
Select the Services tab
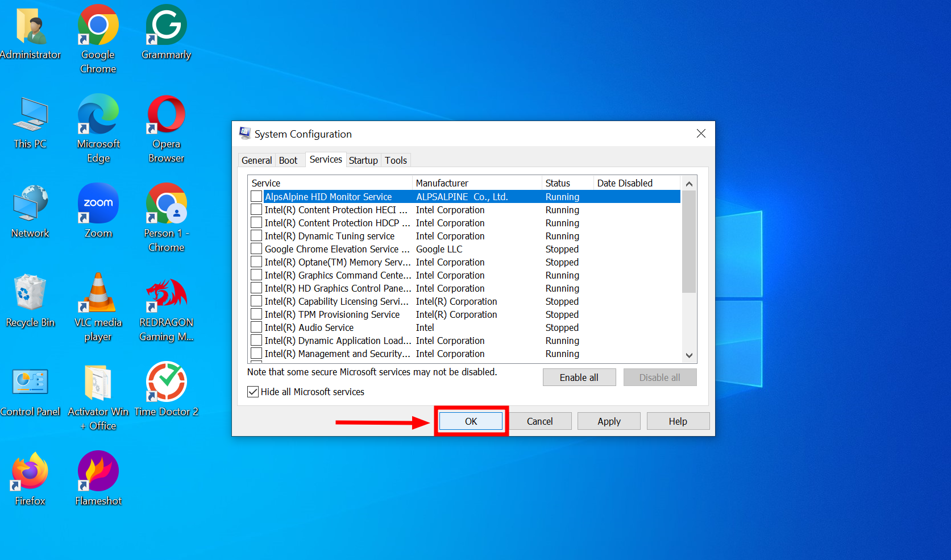pos(326,159)
